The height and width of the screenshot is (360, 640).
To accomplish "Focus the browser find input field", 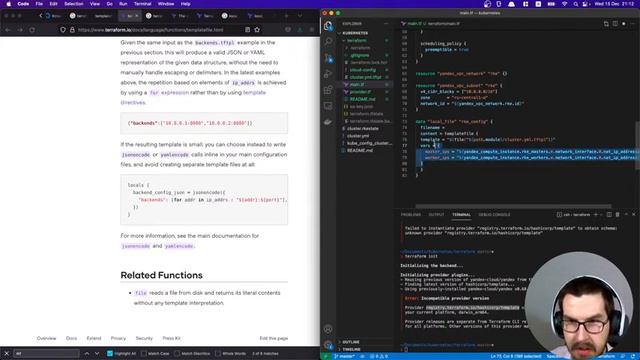I will pos(47,353).
